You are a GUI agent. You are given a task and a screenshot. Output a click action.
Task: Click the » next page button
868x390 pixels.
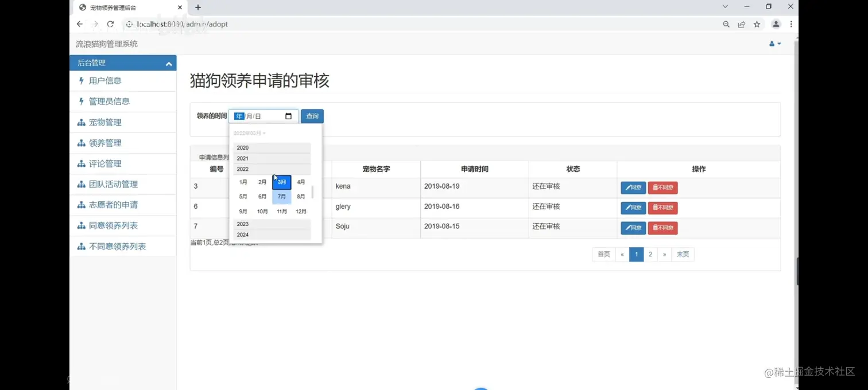pyautogui.click(x=665, y=254)
